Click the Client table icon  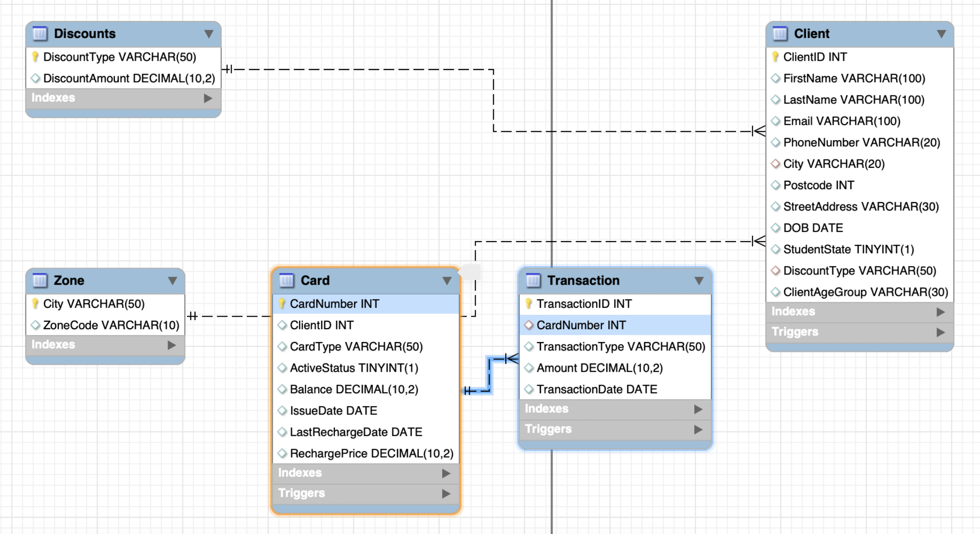tap(780, 34)
